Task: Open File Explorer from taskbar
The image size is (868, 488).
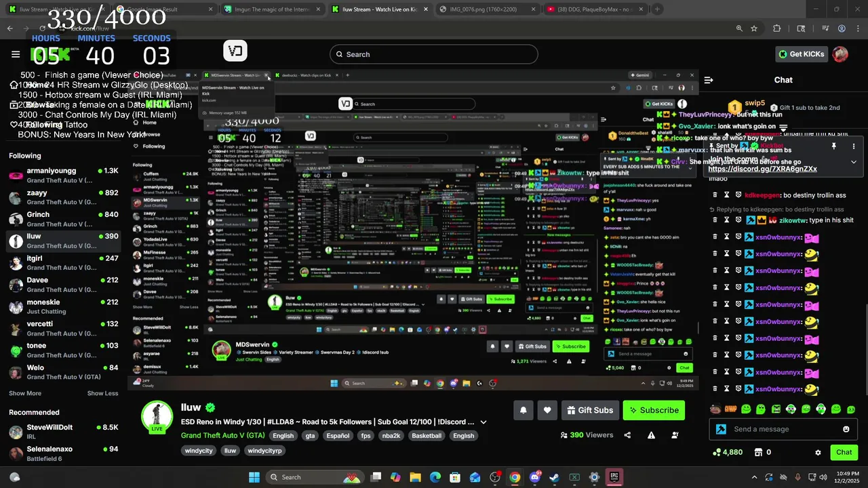Action: coord(416,477)
